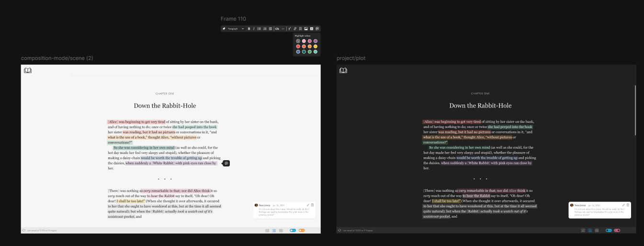The height and width of the screenshot is (246, 644).
Task: Insert a scene break dots icon
Action: [283, 29]
